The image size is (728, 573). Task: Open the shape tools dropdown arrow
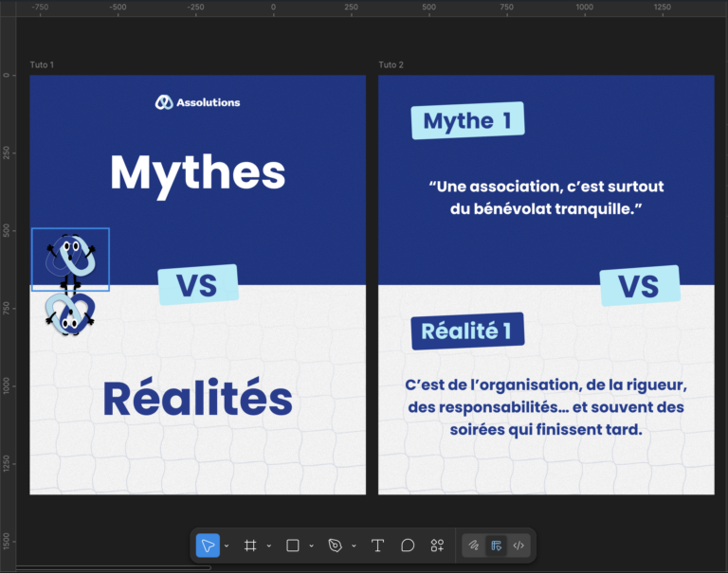pos(311,546)
